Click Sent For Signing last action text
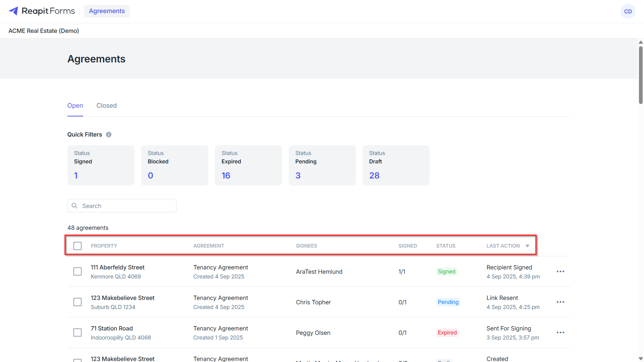 pyautogui.click(x=508, y=328)
